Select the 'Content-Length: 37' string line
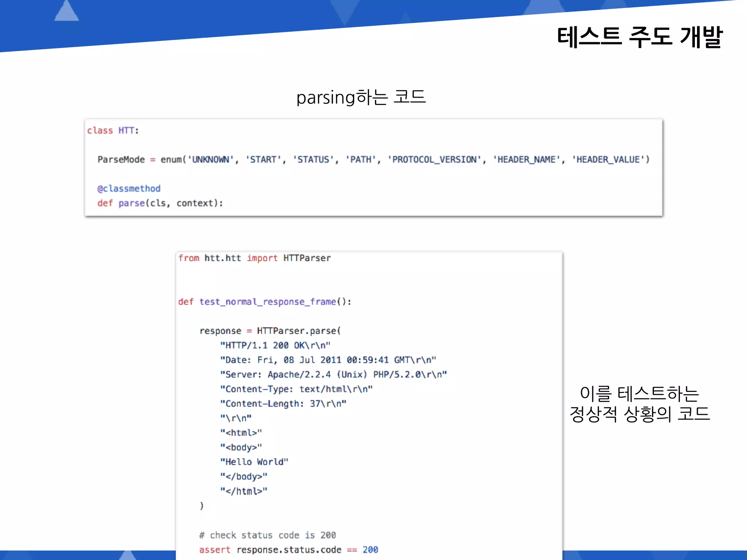 (x=283, y=404)
